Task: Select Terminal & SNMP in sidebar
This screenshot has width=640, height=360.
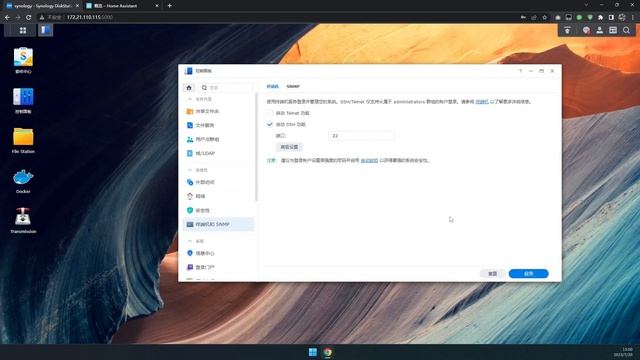Action: (x=219, y=224)
